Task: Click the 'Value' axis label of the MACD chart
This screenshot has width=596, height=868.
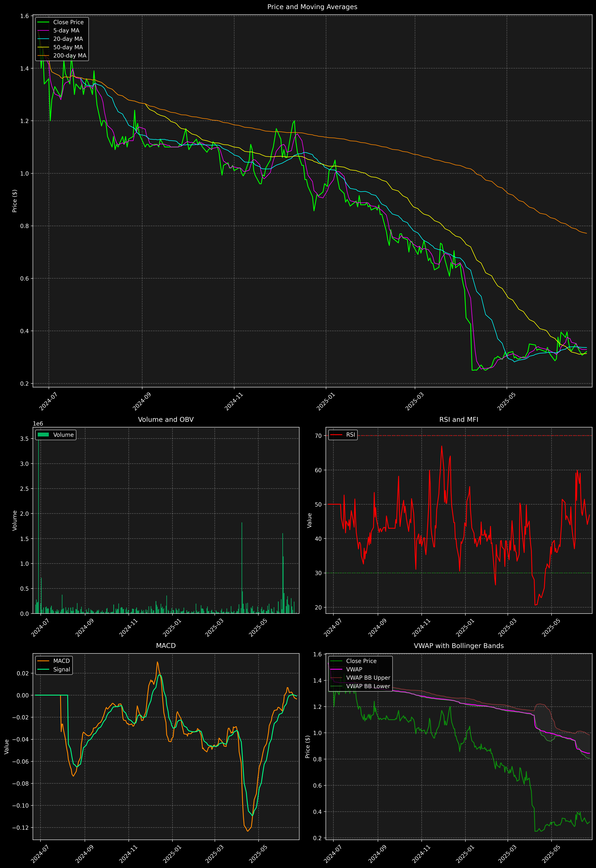Action: tap(6, 747)
